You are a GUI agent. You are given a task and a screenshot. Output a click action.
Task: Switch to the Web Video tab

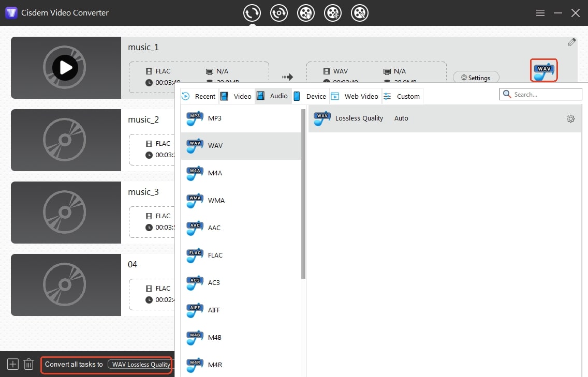click(x=355, y=96)
